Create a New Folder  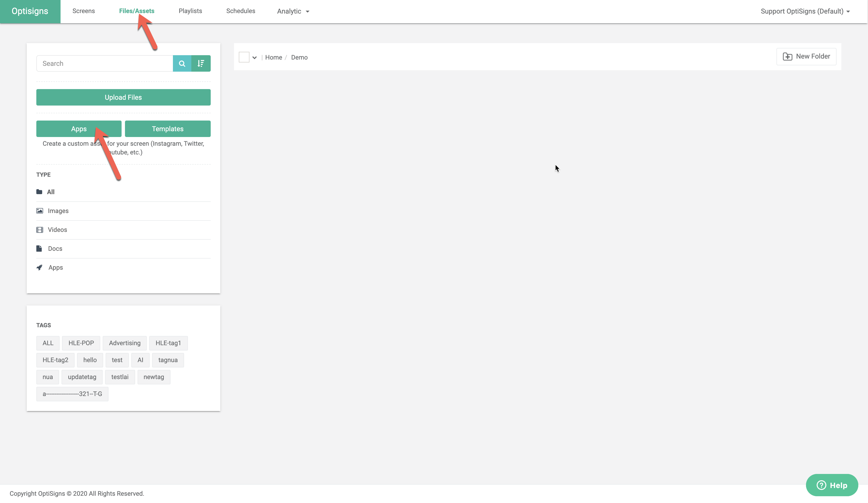point(806,56)
